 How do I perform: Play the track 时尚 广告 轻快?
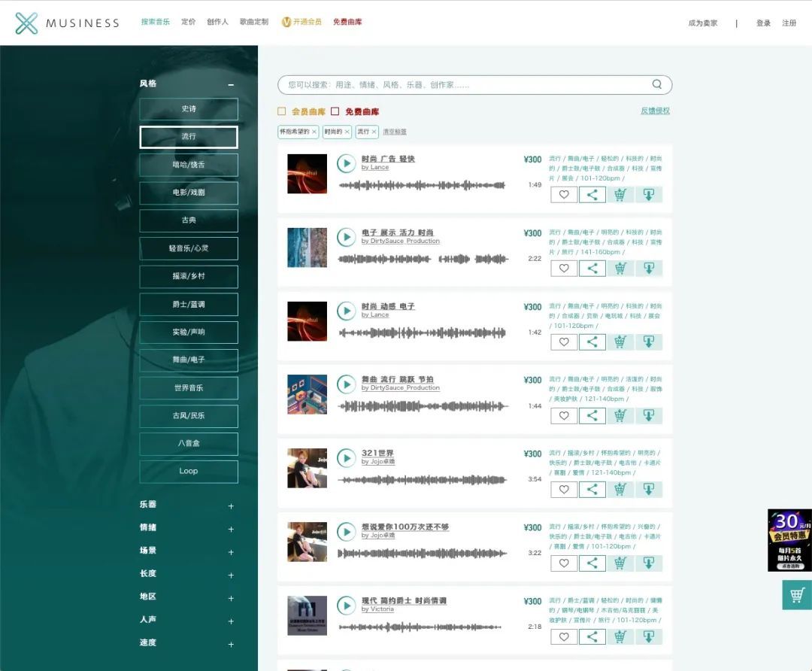(346, 163)
